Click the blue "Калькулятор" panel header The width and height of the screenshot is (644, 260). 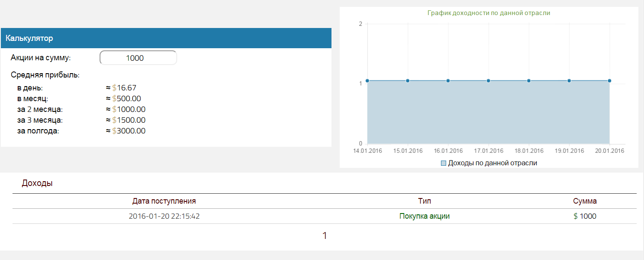[x=166, y=38]
